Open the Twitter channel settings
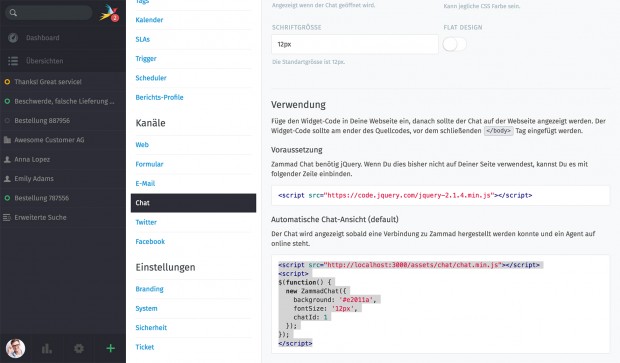Viewport: 620px width, 363px height. coord(146,222)
